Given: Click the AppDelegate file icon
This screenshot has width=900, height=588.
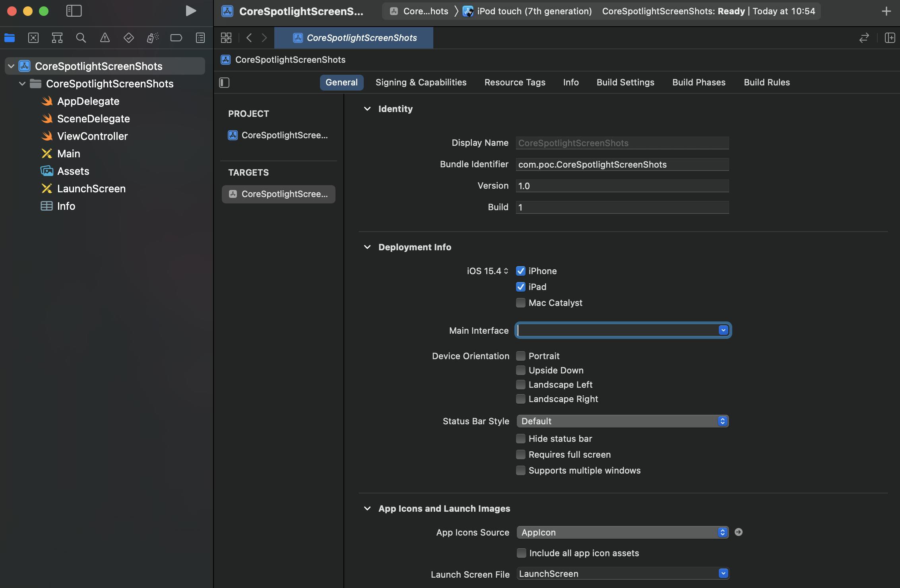Looking at the screenshot, I should [x=47, y=101].
